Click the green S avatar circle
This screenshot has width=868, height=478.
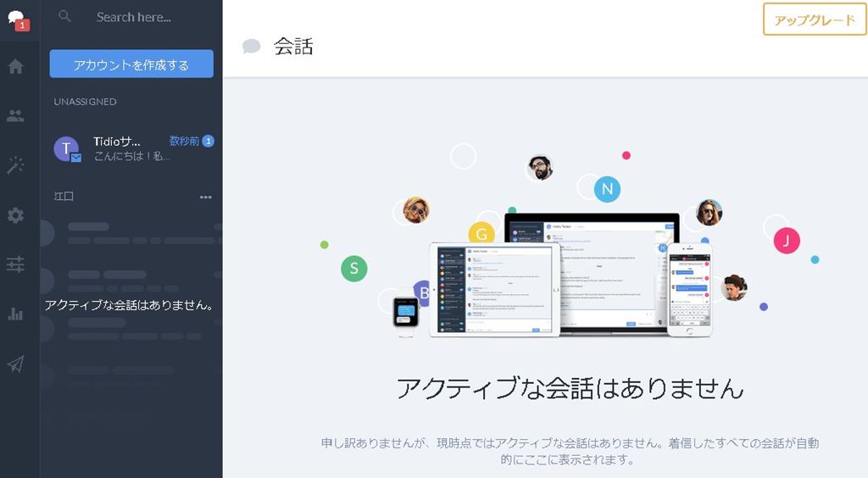click(x=353, y=269)
